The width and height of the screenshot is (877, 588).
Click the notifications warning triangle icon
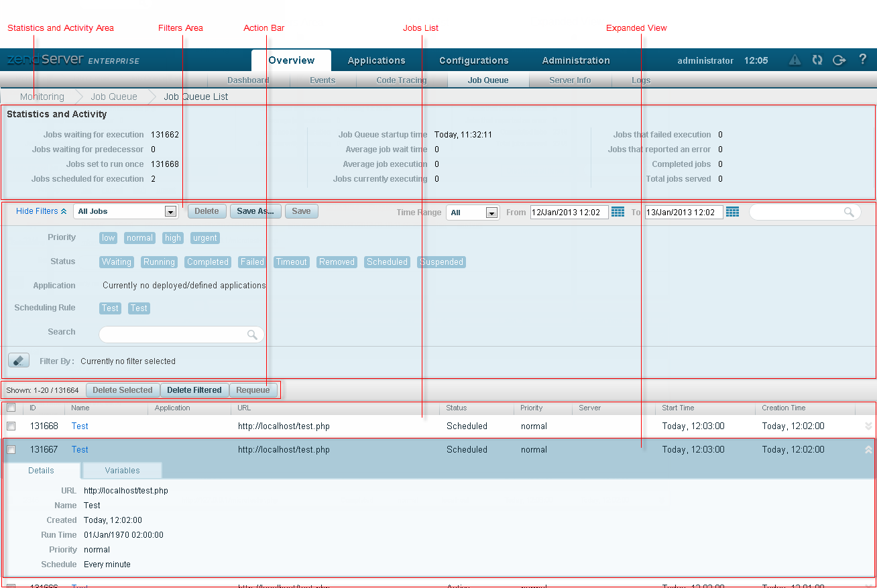pyautogui.click(x=795, y=60)
